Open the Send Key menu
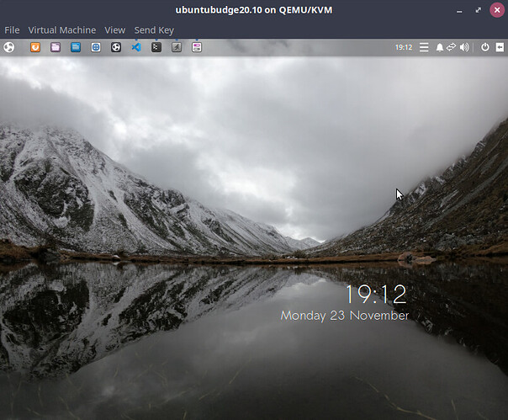Viewport: 508px width, 420px height. 154,30
